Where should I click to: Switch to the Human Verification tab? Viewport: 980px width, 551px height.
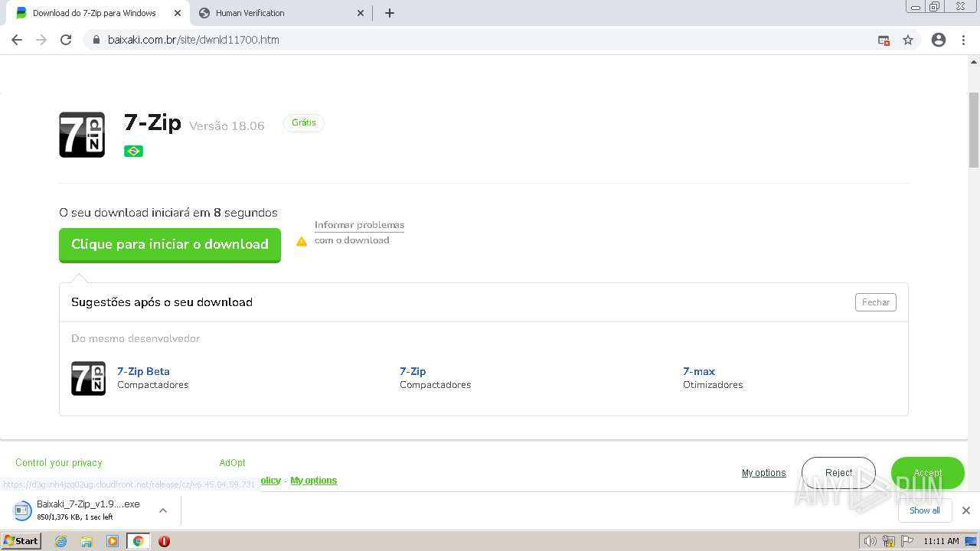point(280,13)
